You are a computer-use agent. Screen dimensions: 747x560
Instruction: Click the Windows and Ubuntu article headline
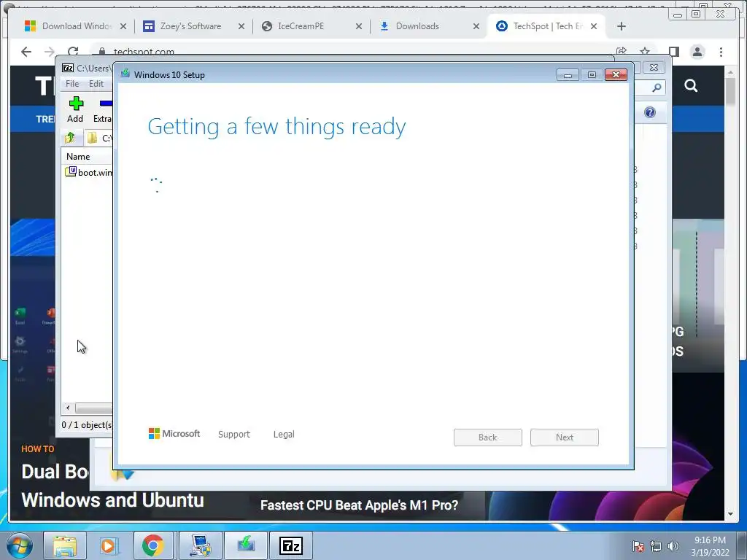pos(112,500)
